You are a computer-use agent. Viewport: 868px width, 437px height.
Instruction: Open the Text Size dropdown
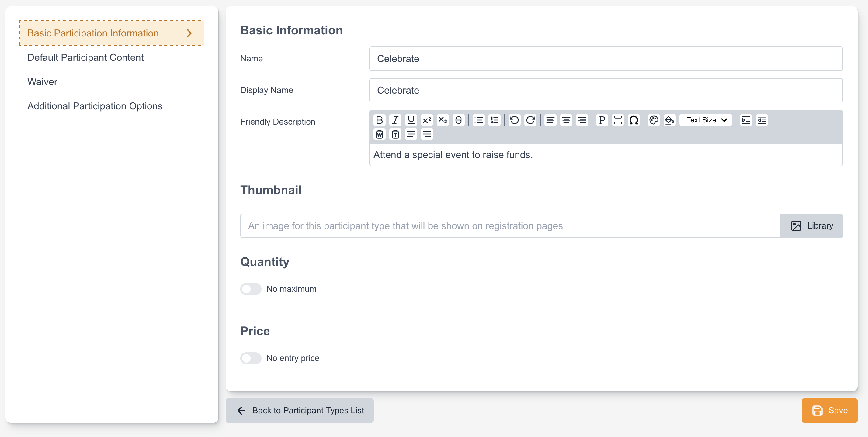(706, 120)
